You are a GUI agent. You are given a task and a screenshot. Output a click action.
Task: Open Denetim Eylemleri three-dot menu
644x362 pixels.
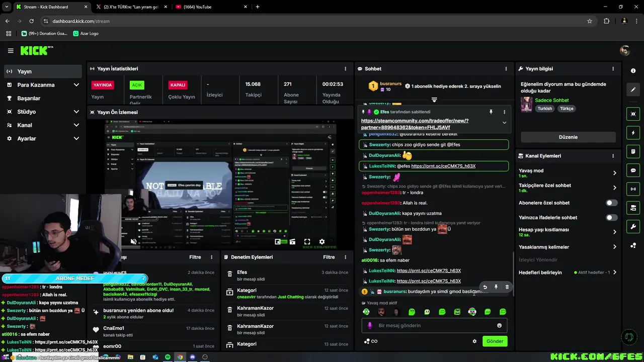345,257
